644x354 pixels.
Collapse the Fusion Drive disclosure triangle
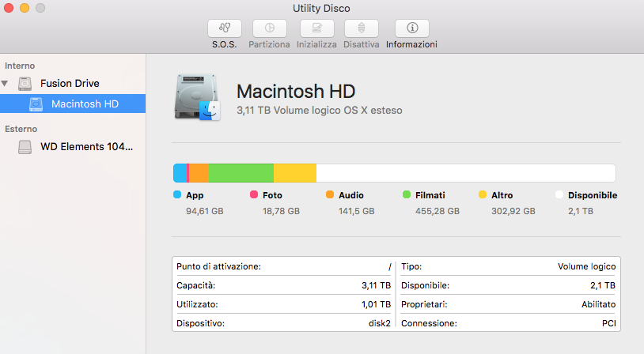coord(5,84)
